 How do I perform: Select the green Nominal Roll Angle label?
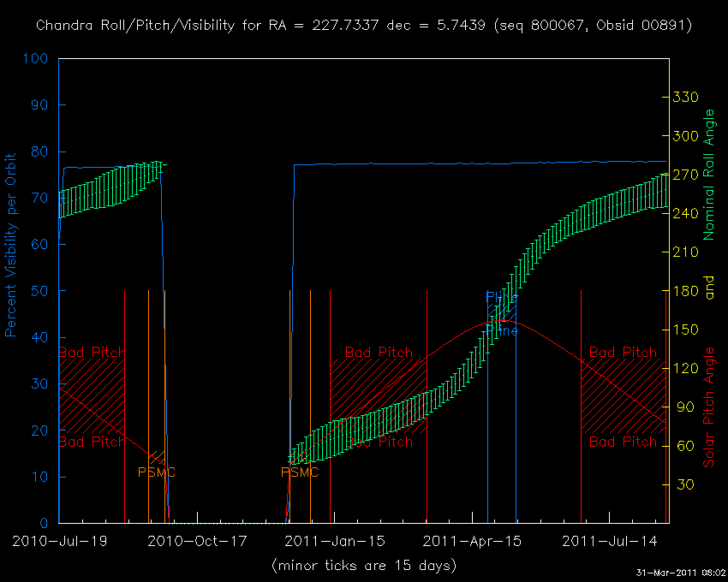coord(709,175)
